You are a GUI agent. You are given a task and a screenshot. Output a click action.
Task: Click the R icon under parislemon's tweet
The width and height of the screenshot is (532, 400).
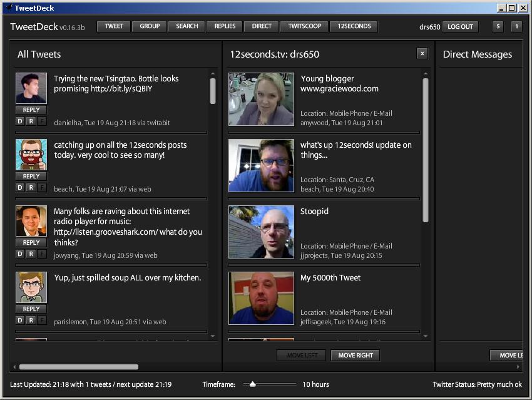point(31,321)
